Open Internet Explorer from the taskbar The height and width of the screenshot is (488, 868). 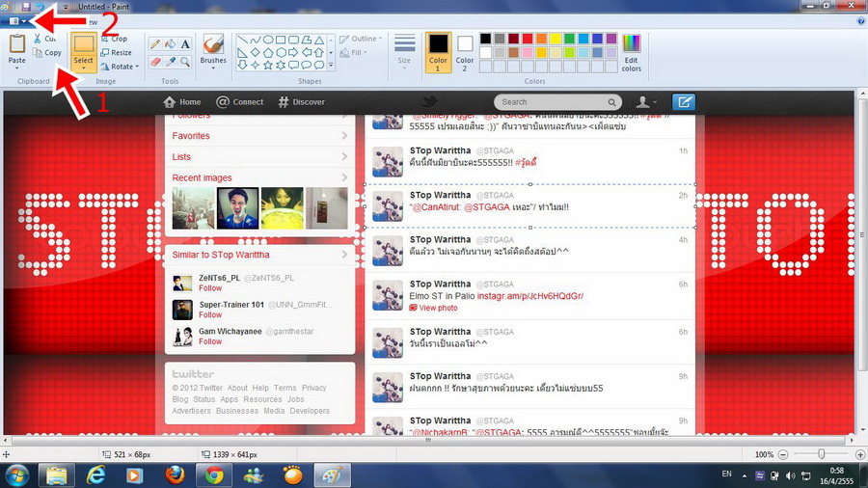95,475
